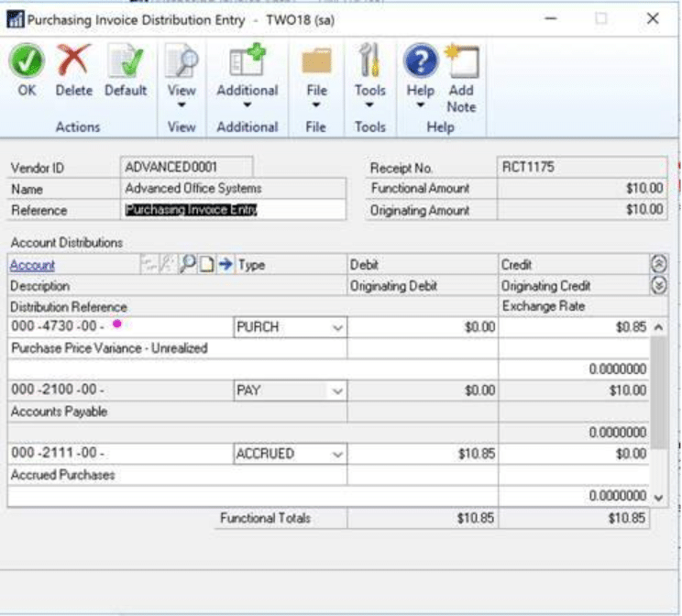Click the account lookup magnifier icon
The width and height of the screenshot is (682, 616).
tap(188, 265)
